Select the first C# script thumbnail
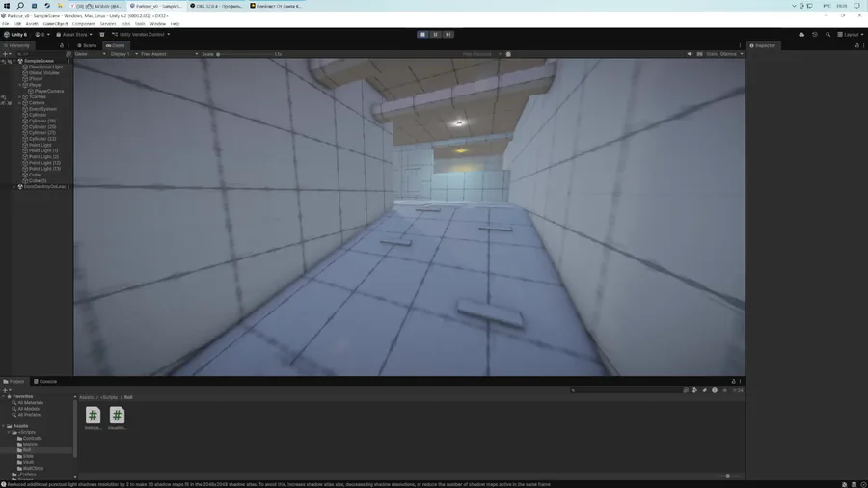868x488 pixels. click(x=93, y=416)
